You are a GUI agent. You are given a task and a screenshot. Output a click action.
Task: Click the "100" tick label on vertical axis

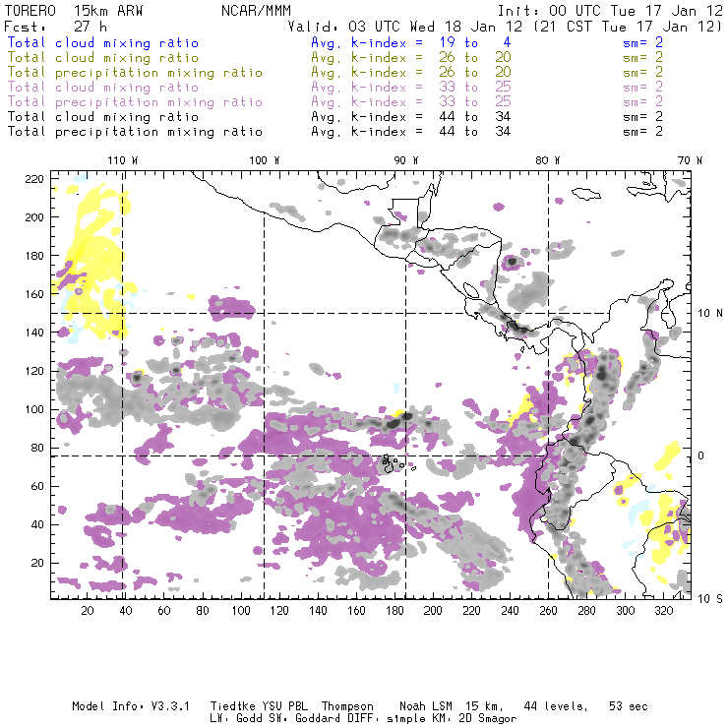click(34, 409)
